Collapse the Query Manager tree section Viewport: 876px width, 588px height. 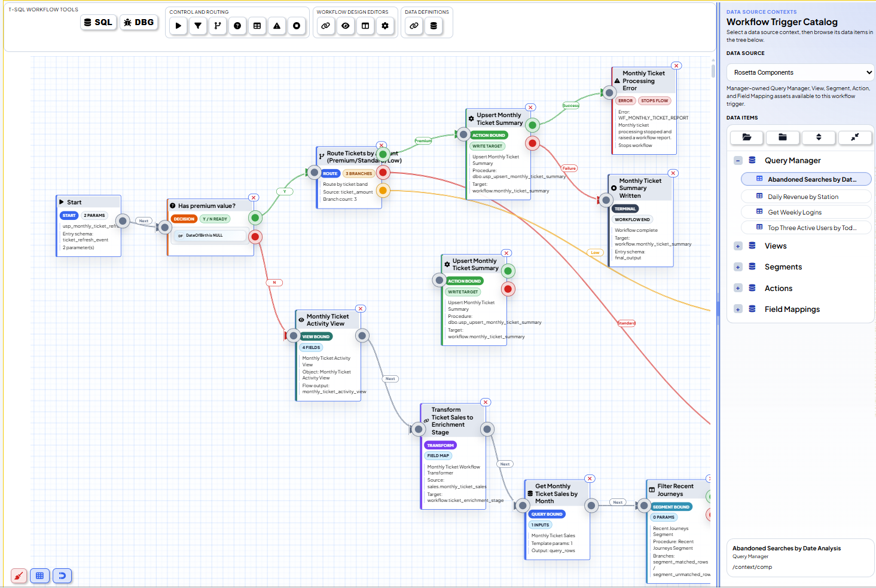click(x=737, y=160)
